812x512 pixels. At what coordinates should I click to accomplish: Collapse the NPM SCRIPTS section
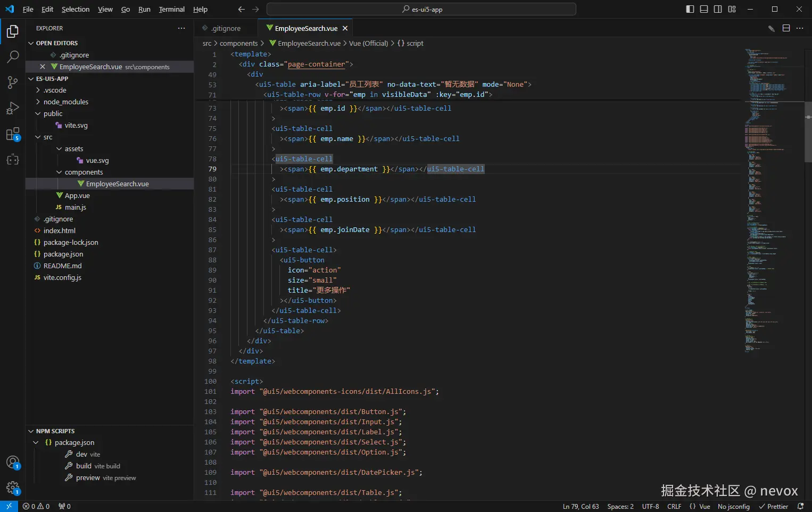click(55, 431)
